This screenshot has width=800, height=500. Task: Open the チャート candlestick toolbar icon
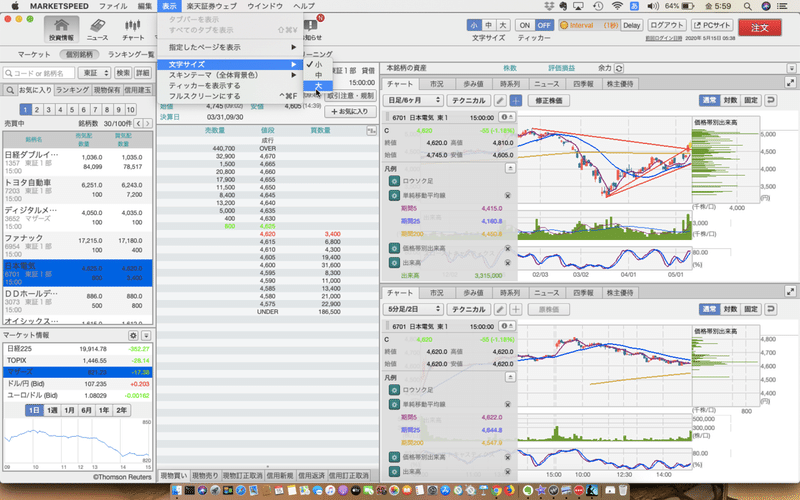pos(133,29)
